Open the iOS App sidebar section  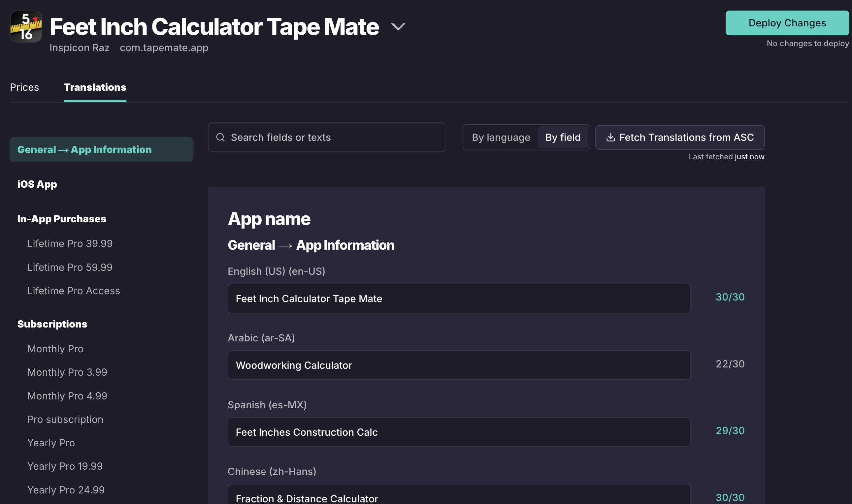37,184
